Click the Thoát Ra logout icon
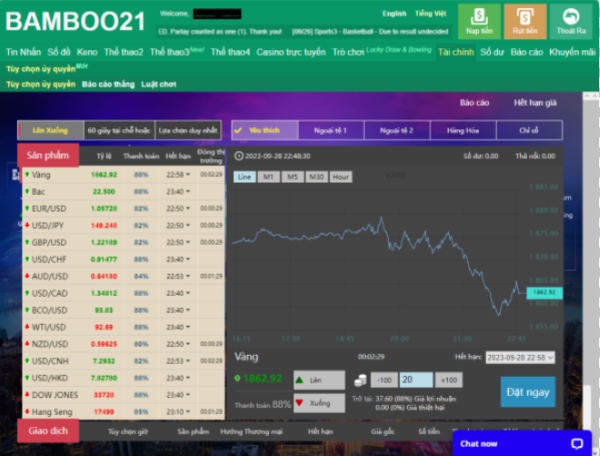The width and height of the screenshot is (600, 456). point(570,16)
